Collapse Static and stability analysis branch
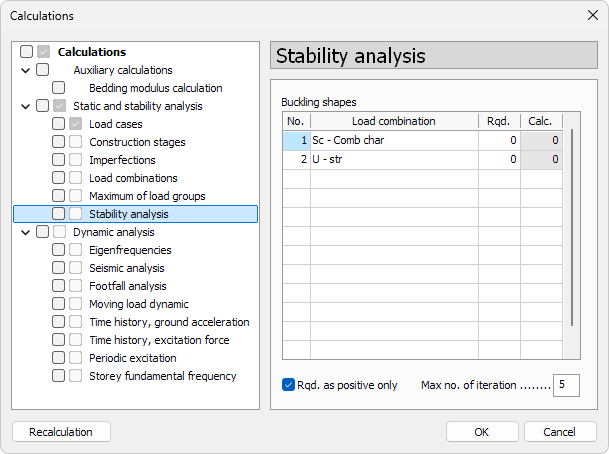 pos(26,106)
